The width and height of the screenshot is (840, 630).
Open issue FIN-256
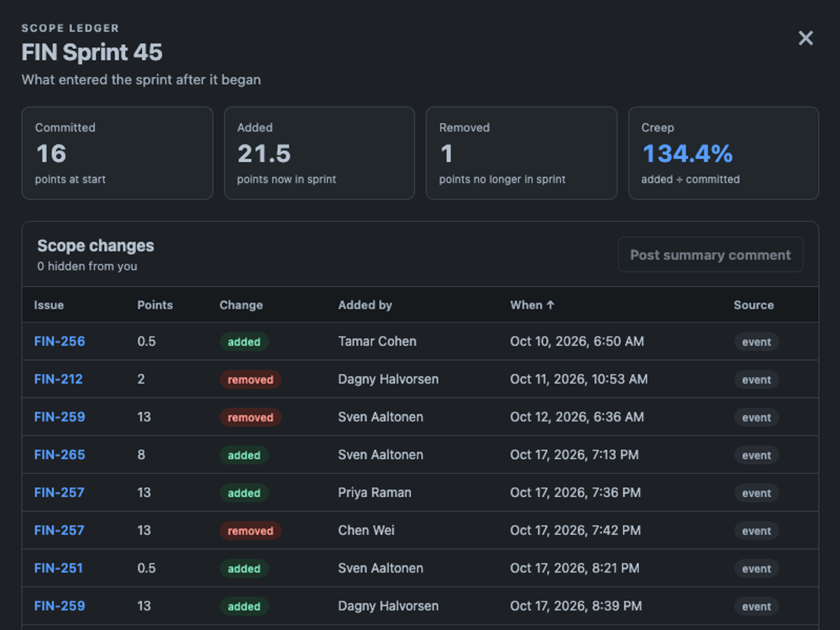[59, 342]
